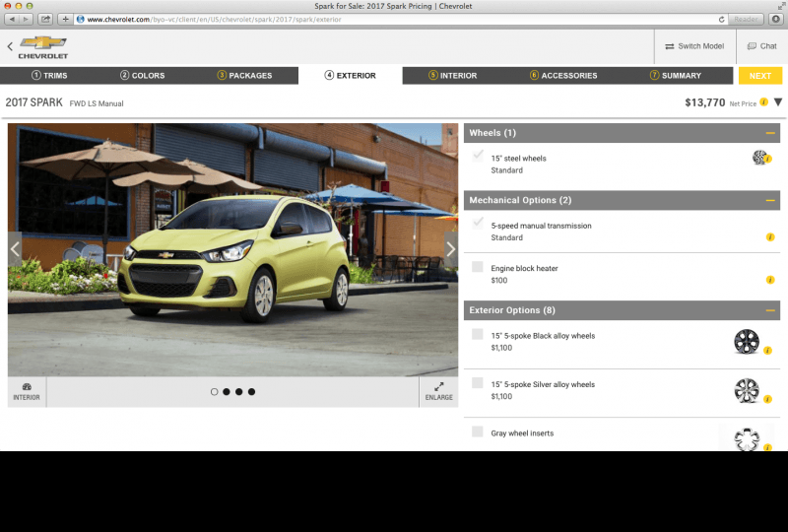Click browser back button
Image resolution: width=788 pixels, height=532 pixels.
(12, 19)
